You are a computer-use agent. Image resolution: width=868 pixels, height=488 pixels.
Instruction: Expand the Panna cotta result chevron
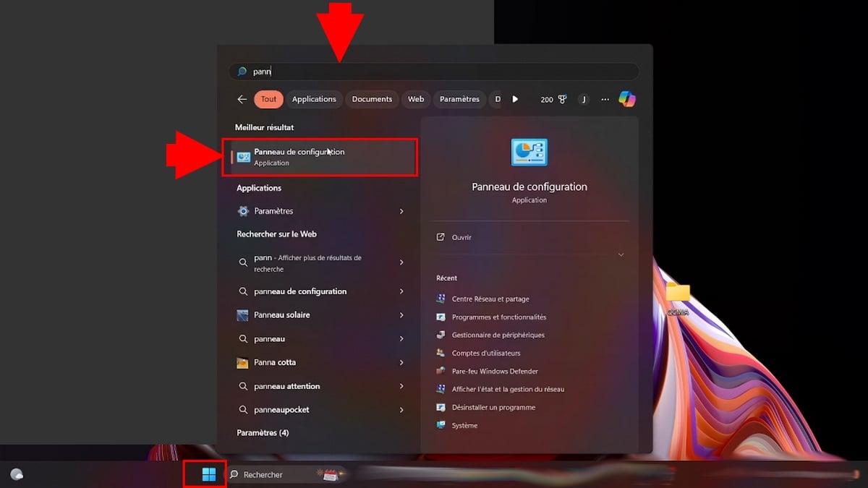[401, 362]
